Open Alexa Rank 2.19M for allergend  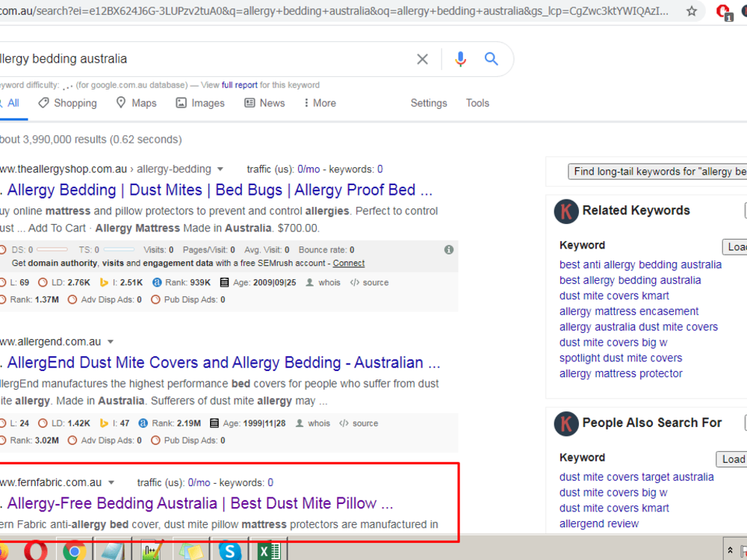(169, 423)
